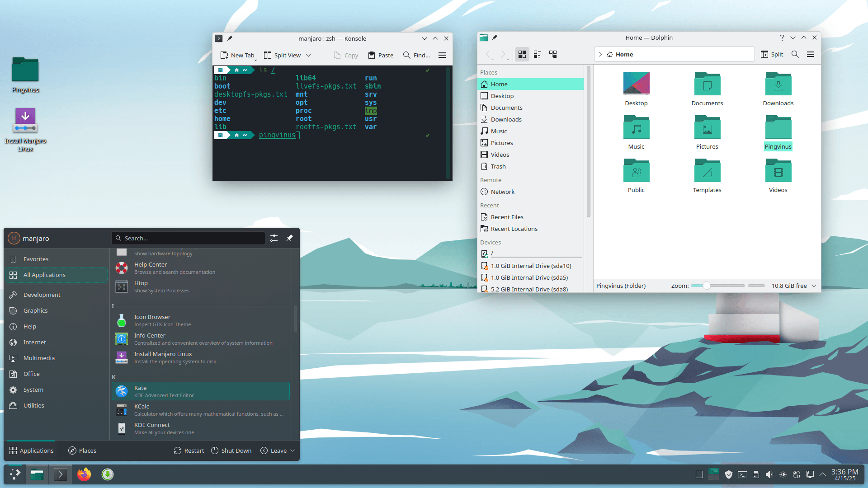Viewport: 868px width, 488px height.
Task: Open volume control in system tray
Action: 769,474
